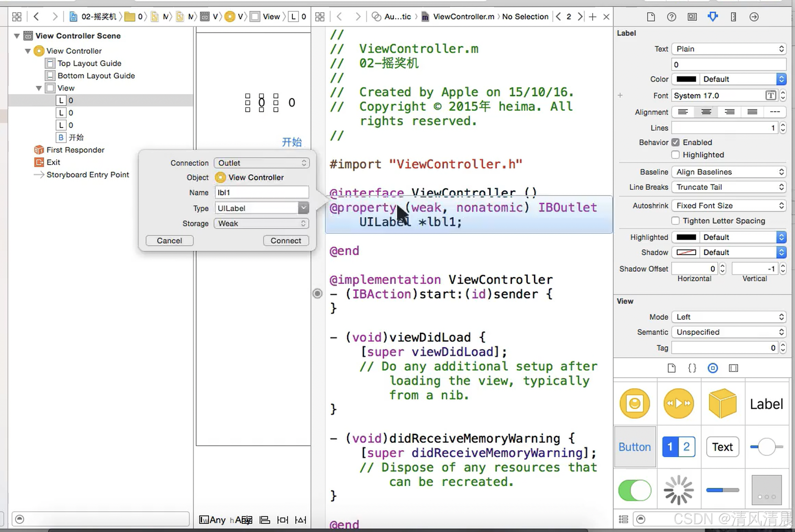Select center text alignment
The width and height of the screenshot is (795, 532).
tap(706, 112)
